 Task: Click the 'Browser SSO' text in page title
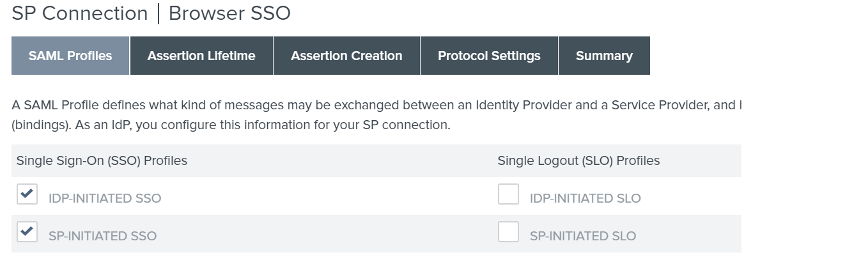pyautogui.click(x=229, y=13)
